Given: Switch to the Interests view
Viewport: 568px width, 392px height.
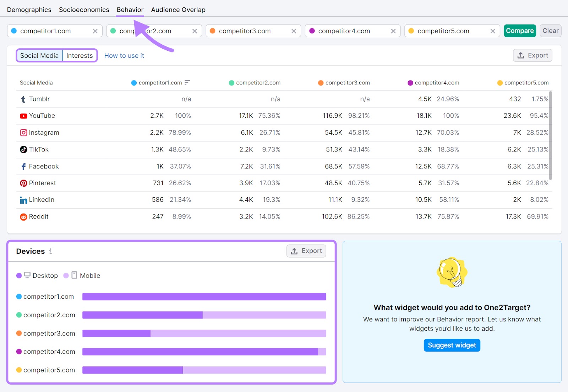Looking at the screenshot, I should (80, 55).
